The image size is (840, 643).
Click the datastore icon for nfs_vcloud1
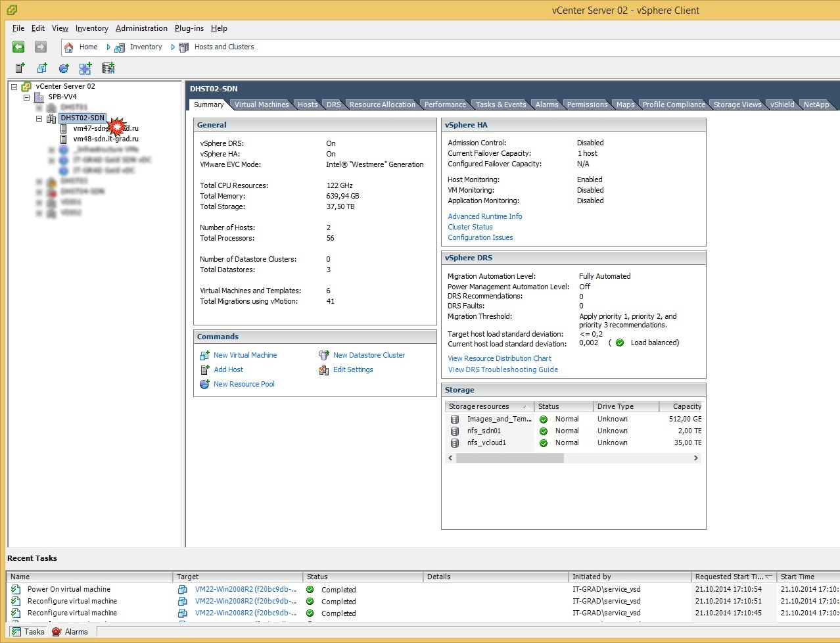pos(454,443)
